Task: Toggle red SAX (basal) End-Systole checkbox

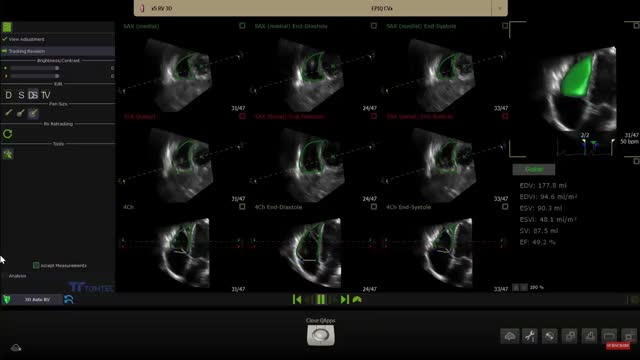Action: 505,116
